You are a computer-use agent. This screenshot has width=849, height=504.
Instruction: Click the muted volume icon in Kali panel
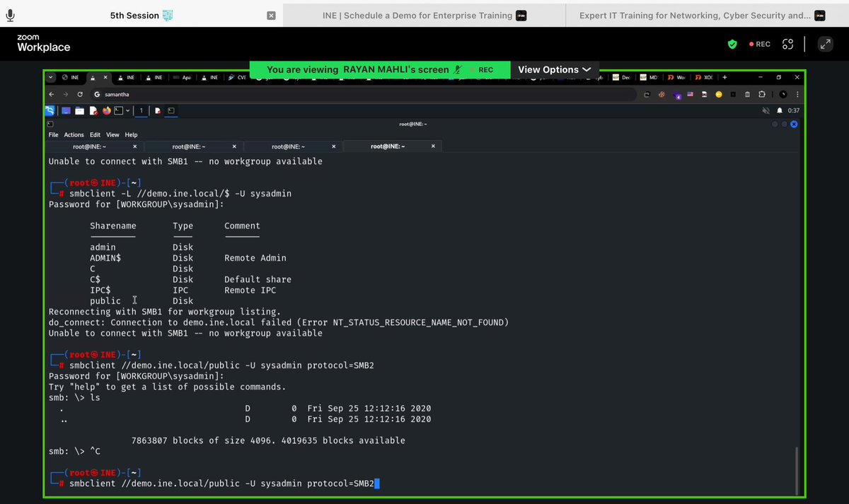coord(766,111)
